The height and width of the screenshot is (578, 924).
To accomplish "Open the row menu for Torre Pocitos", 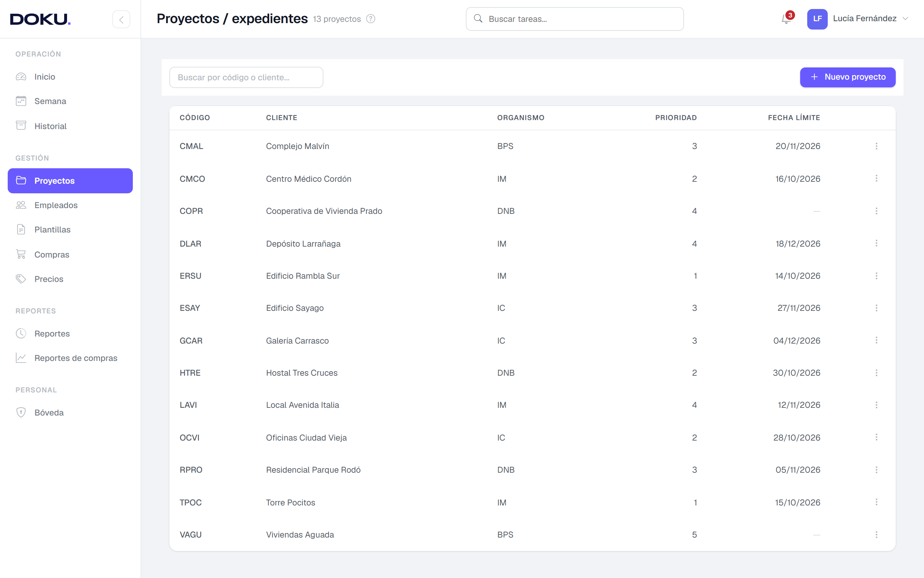I will coord(876,502).
